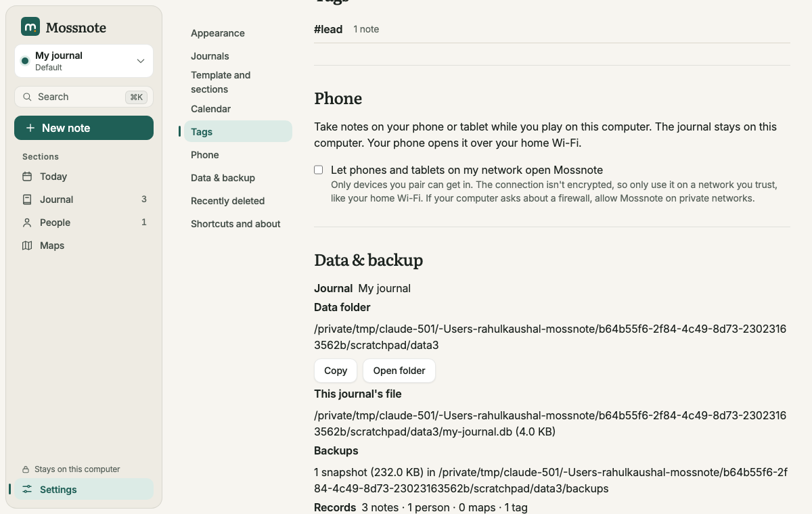Jump to Phone settings in navigation
The image size is (812, 514).
tap(238, 155)
